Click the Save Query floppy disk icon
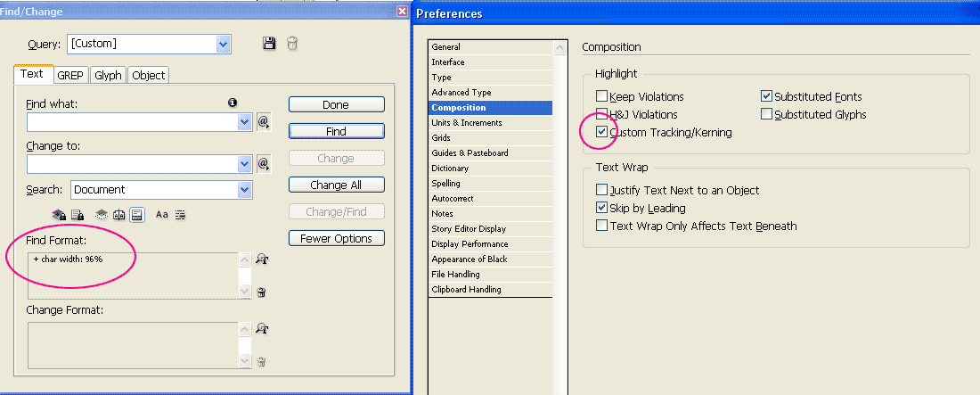Image resolution: width=980 pixels, height=395 pixels. pyautogui.click(x=269, y=43)
